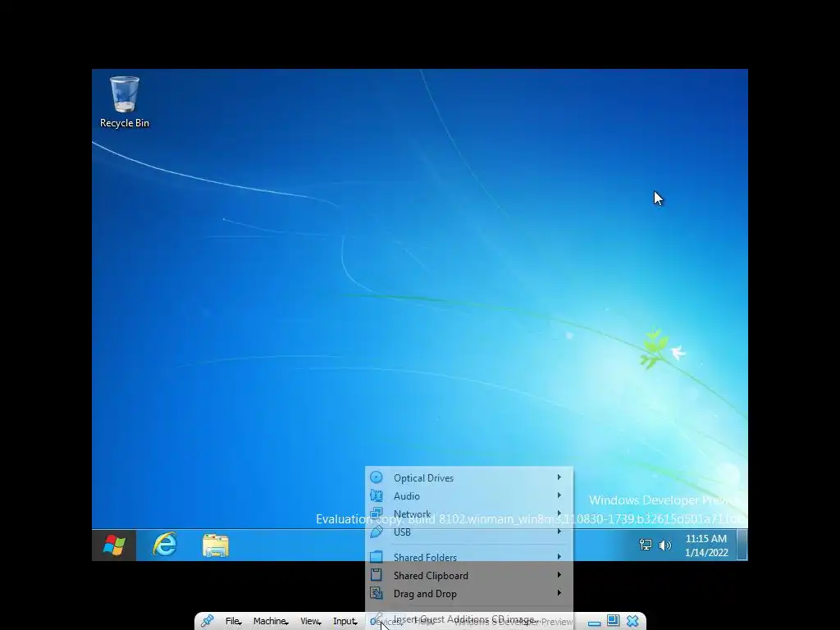Click the Optical Drives disc icon

[x=377, y=477]
